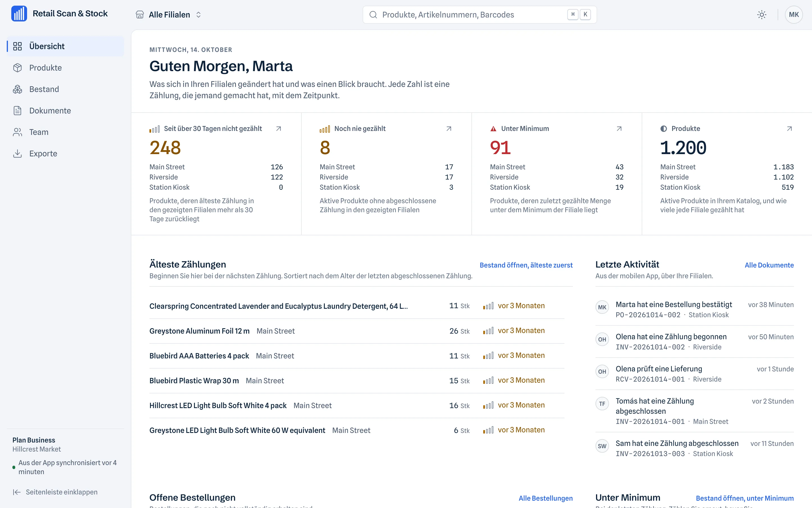Expand the Alle Filialen branch selector
The height and width of the screenshot is (508, 812).
point(169,15)
